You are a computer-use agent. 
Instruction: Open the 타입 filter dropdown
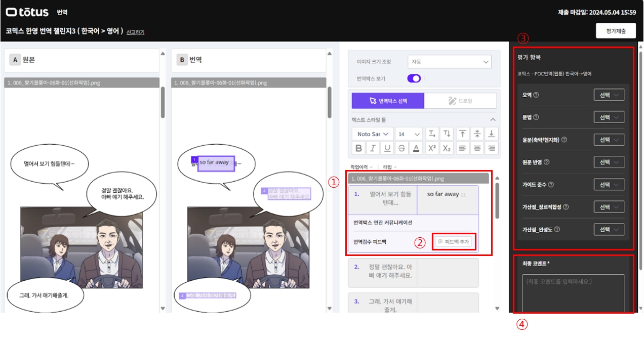[x=390, y=167]
